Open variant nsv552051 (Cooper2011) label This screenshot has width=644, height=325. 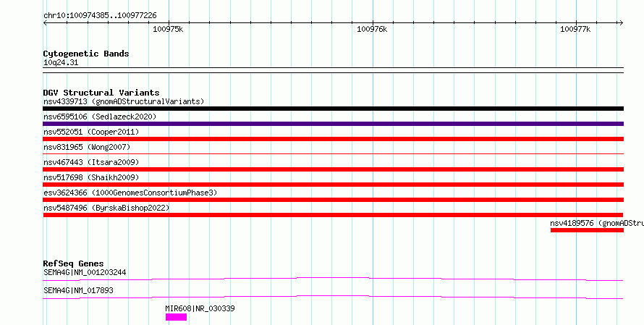pos(91,132)
